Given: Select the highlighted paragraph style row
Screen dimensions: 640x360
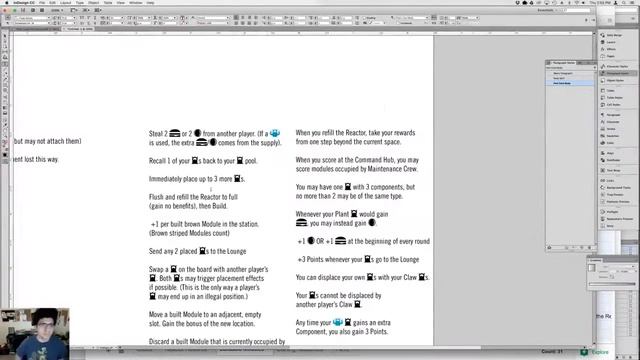Looking at the screenshot, I should 570,83.
